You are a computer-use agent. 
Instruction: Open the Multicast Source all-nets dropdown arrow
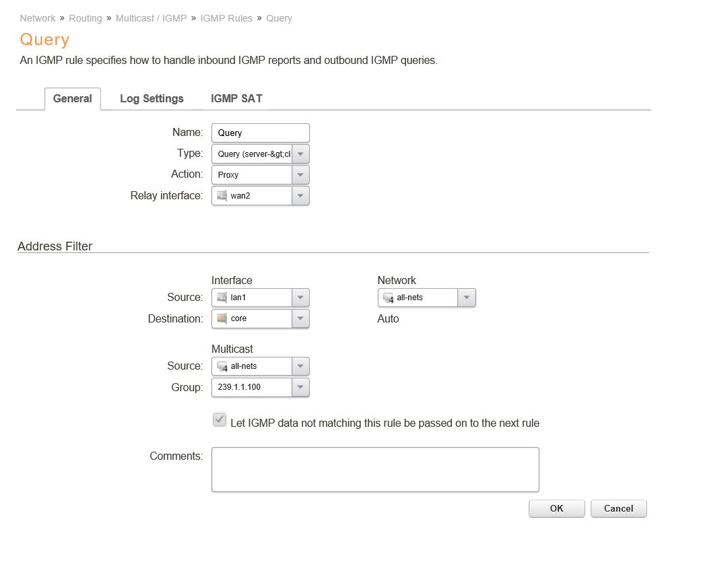(300, 366)
